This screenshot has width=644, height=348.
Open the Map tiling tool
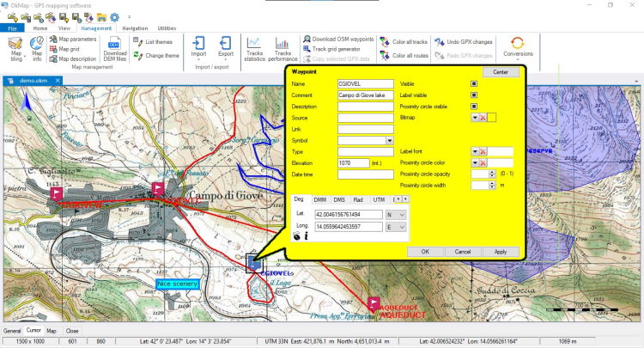coord(15,49)
